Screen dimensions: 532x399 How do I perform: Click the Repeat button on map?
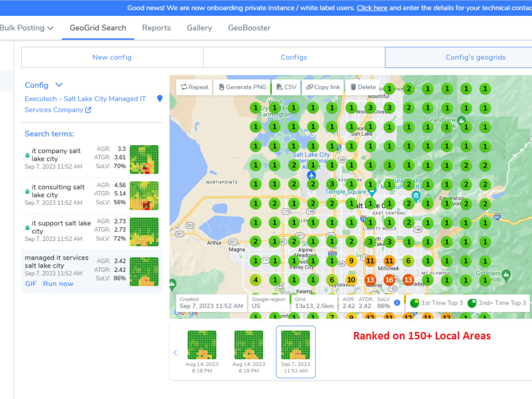point(194,87)
